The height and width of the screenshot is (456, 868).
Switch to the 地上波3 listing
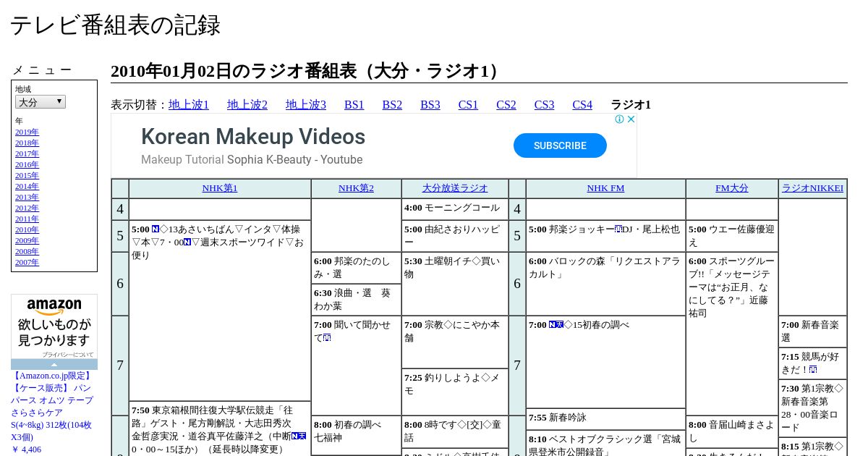(x=306, y=105)
